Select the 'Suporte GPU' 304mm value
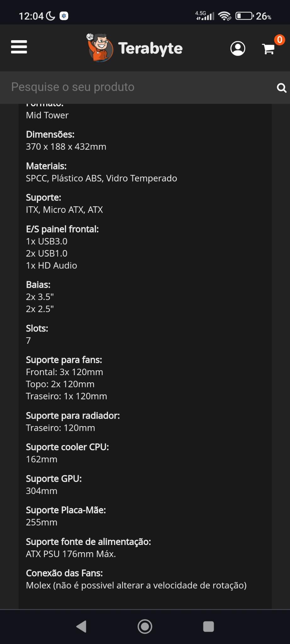290x644 pixels. tap(42, 491)
